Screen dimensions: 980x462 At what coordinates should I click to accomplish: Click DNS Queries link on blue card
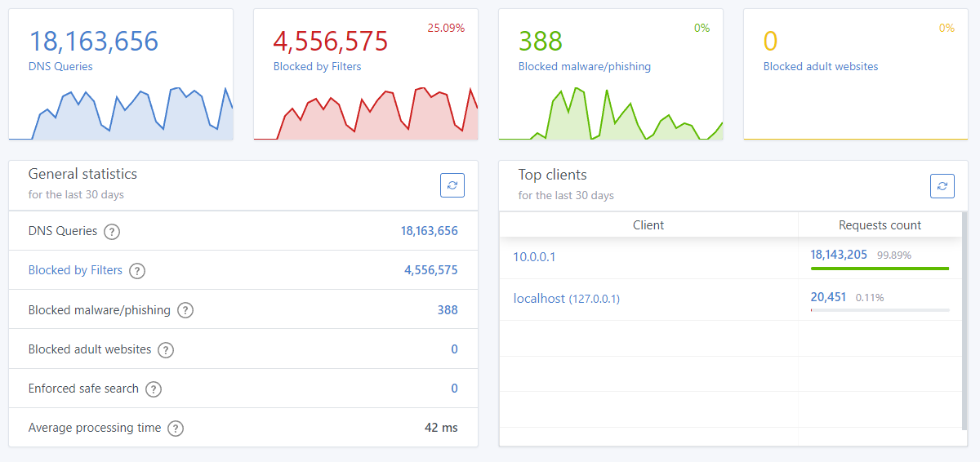60,67
